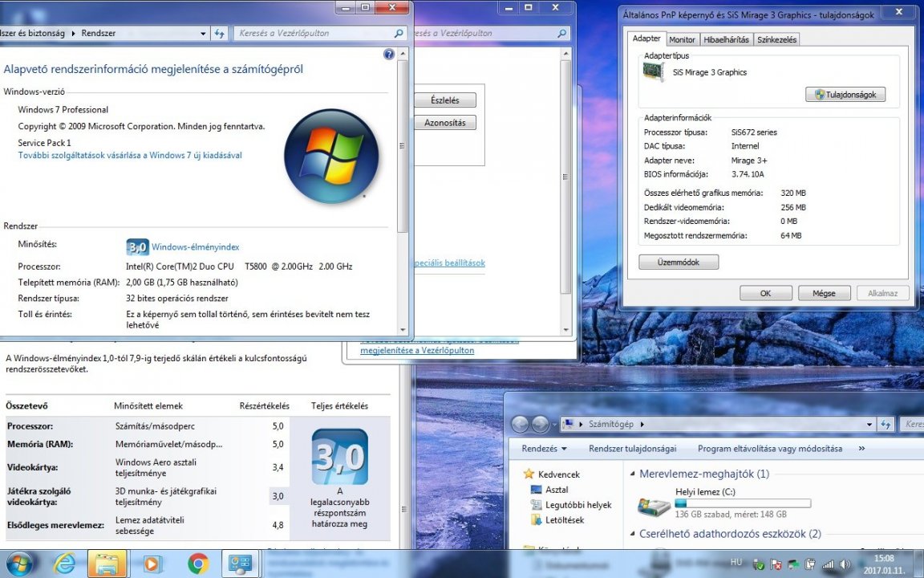
Task: Open the breadcrumb arrow before Rendszer
Action: pos(74,34)
